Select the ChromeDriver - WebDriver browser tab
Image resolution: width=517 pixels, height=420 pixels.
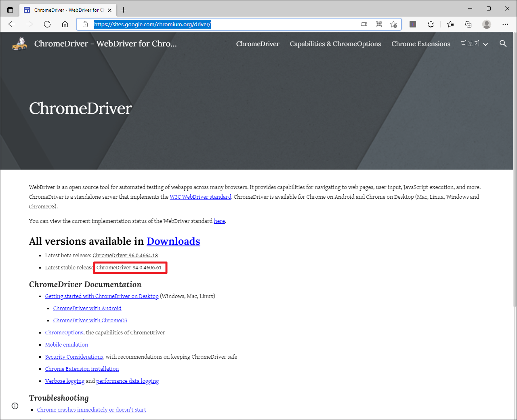click(x=68, y=10)
